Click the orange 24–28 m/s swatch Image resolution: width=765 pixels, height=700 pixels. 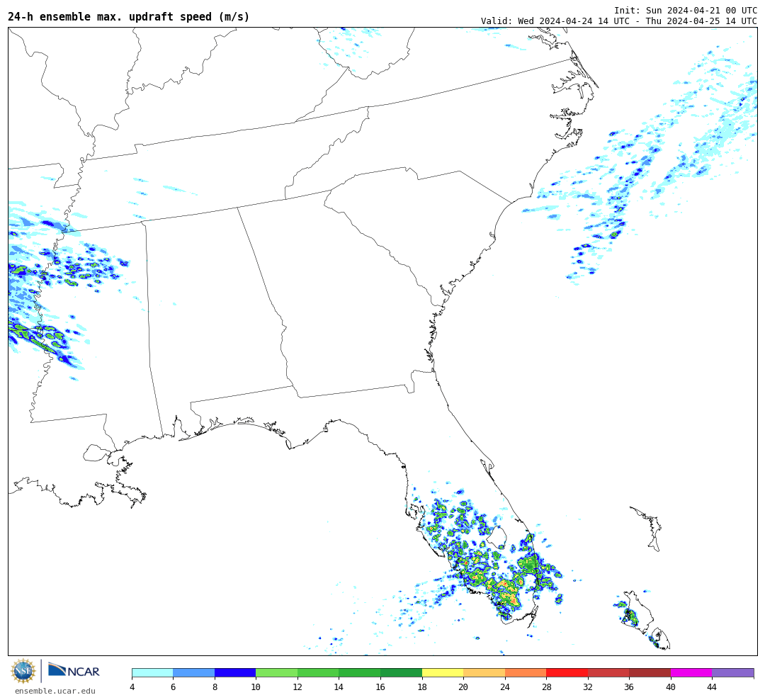point(526,672)
